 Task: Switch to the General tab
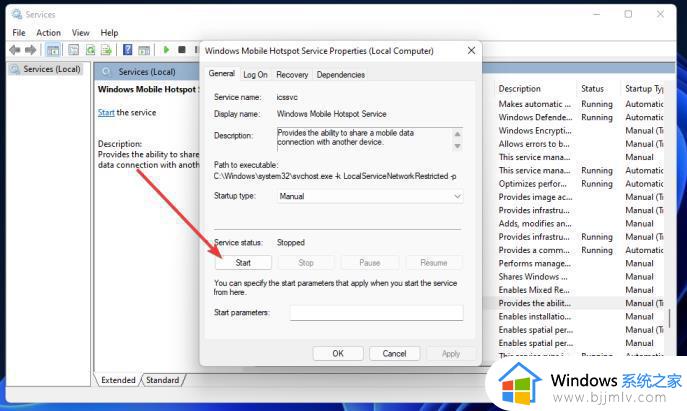coord(222,74)
